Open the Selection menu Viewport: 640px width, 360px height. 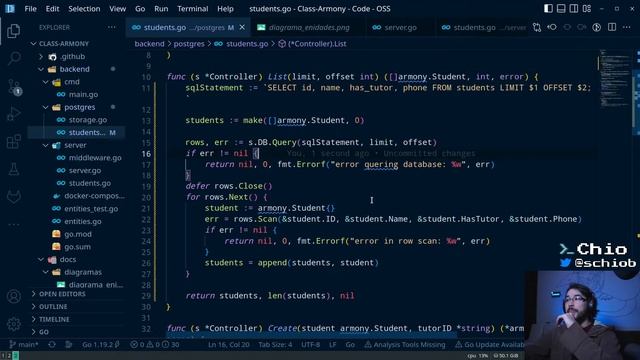point(84,9)
